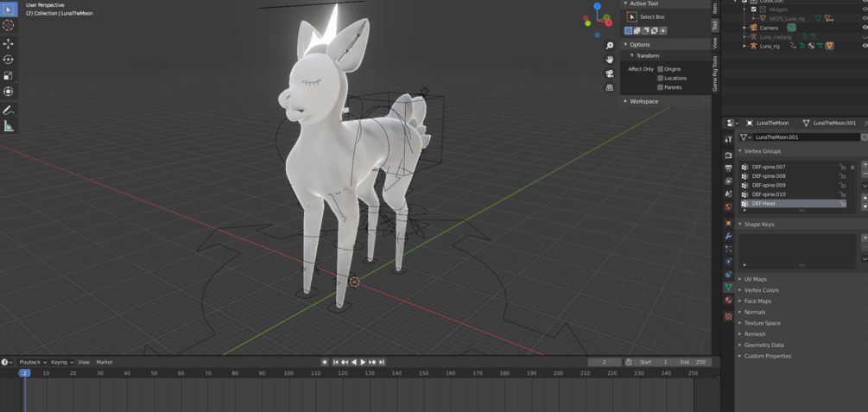Screen dimensions: 868x412
Task: Collapse the Vertex Groups panel
Action: [740, 151]
